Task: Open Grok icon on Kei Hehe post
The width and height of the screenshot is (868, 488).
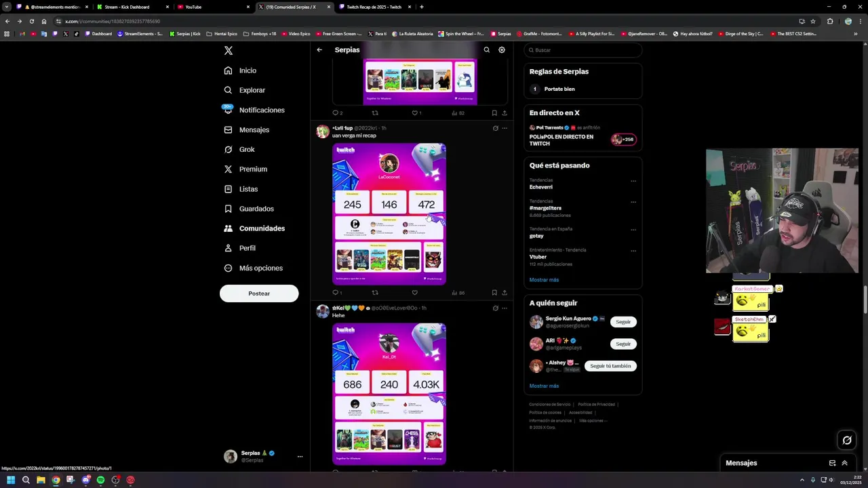Action: (495, 308)
